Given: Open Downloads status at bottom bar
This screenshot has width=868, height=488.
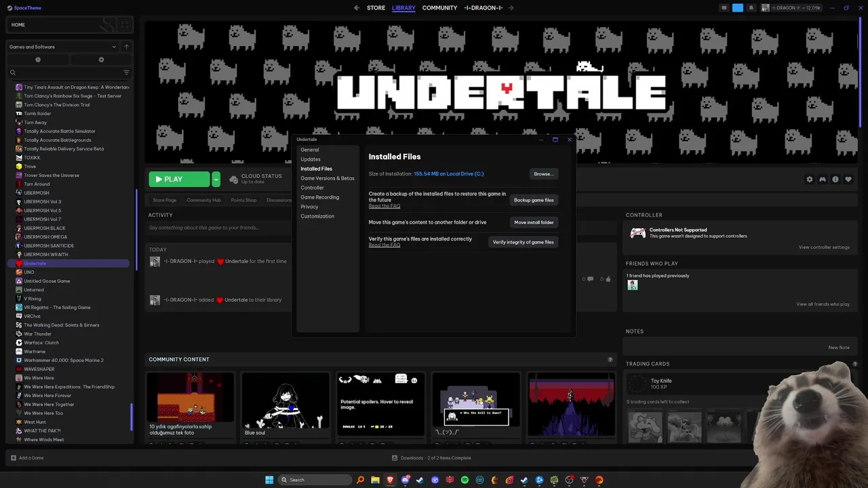Looking at the screenshot, I should 431,458.
